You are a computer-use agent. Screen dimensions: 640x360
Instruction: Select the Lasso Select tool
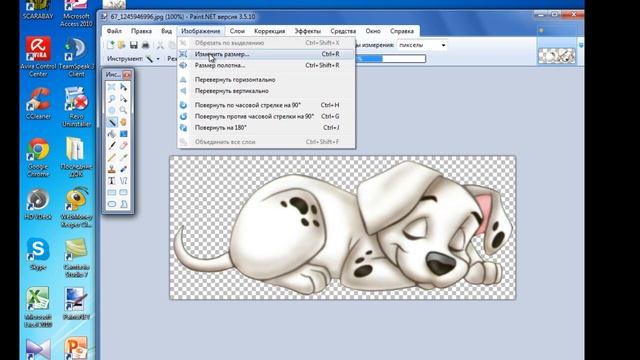[x=111, y=99]
